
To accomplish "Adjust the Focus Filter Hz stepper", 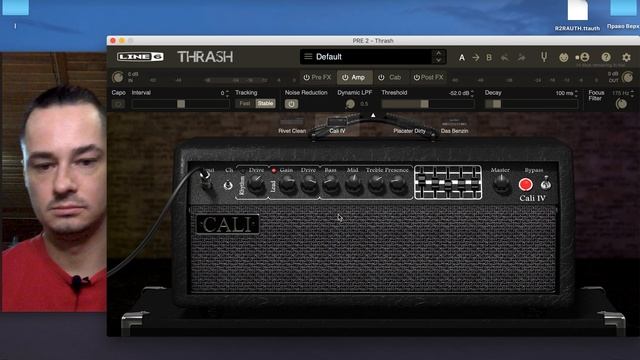I will point(632,93).
